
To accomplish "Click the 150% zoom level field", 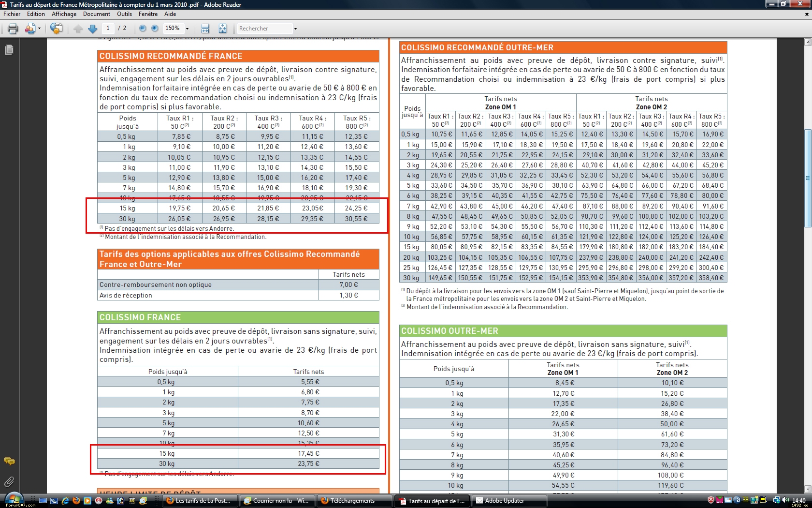I will click(x=173, y=28).
